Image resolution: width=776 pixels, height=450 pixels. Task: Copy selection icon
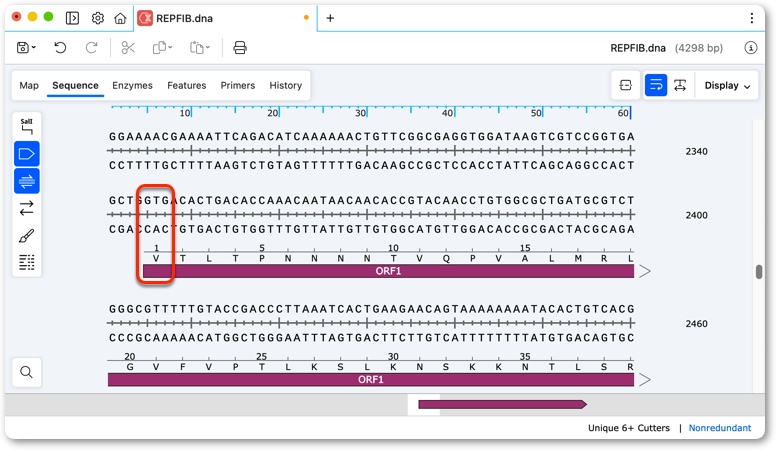coord(159,48)
